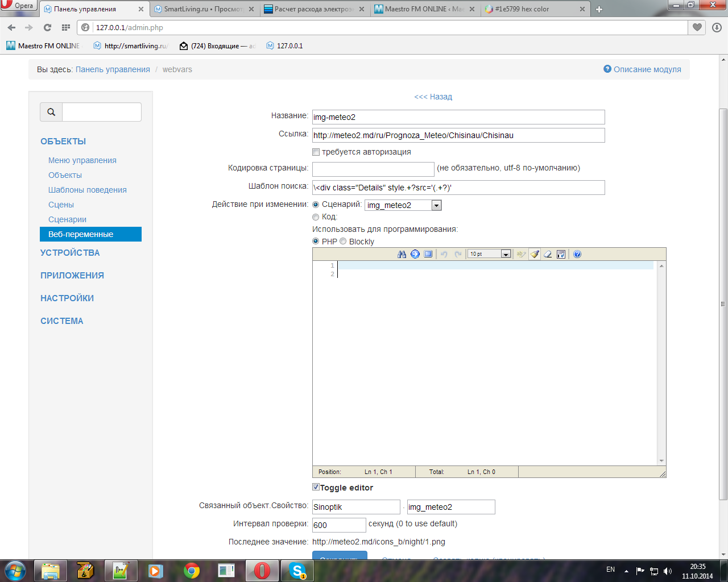Open Skype from taskbar

click(297, 571)
